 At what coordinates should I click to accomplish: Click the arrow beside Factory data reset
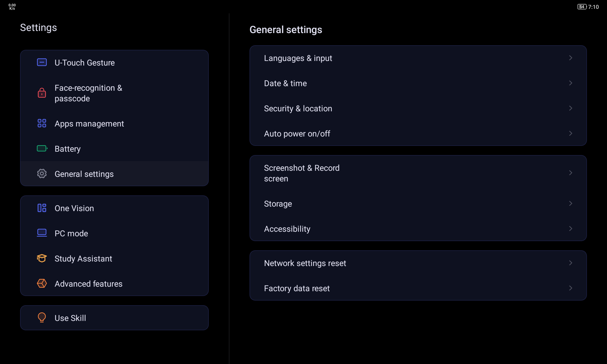[570, 288]
